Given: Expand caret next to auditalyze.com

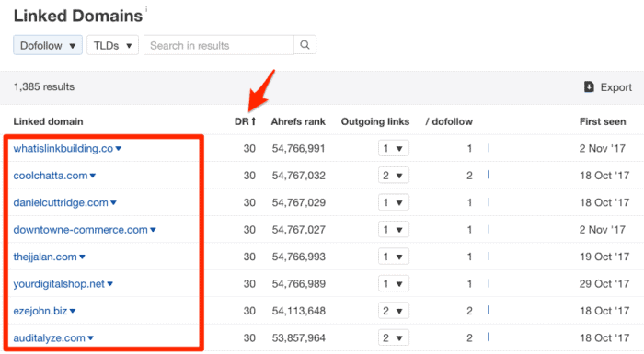Looking at the screenshot, I should click(90, 338).
